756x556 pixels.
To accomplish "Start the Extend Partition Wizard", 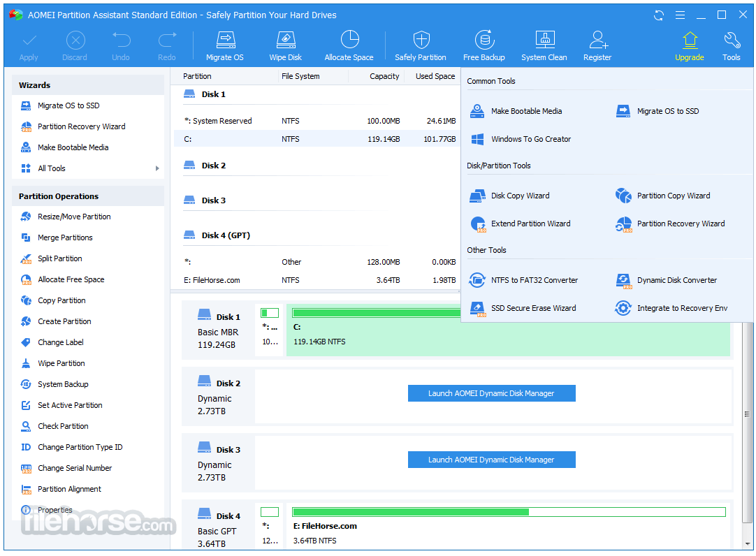I will (520, 224).
